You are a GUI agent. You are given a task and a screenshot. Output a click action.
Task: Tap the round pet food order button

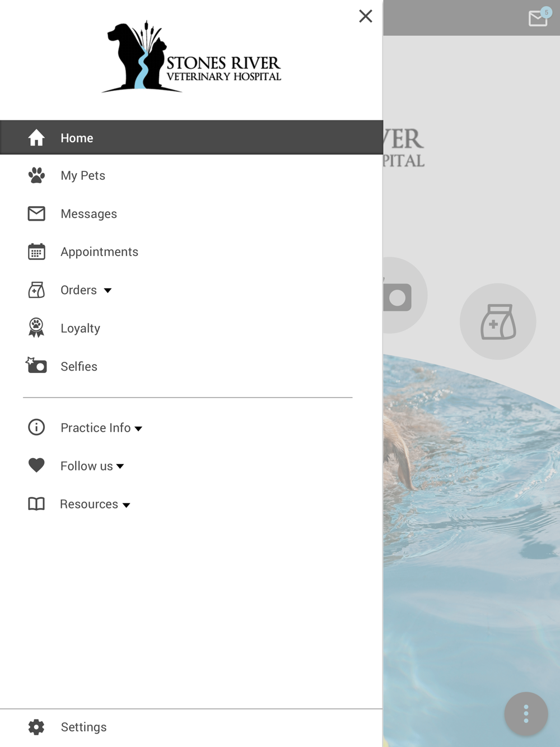[x=498, y=321]
